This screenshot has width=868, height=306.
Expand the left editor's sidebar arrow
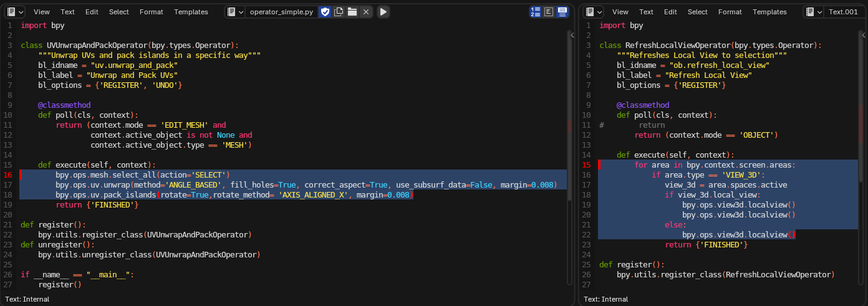coord(572,36)
